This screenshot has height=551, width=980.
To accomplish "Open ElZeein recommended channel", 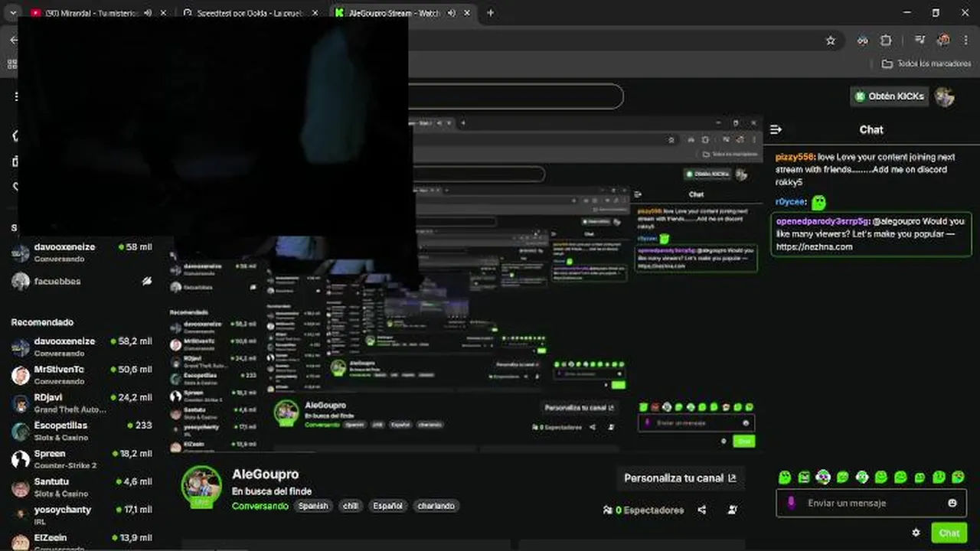I will (x=83, y=542).
